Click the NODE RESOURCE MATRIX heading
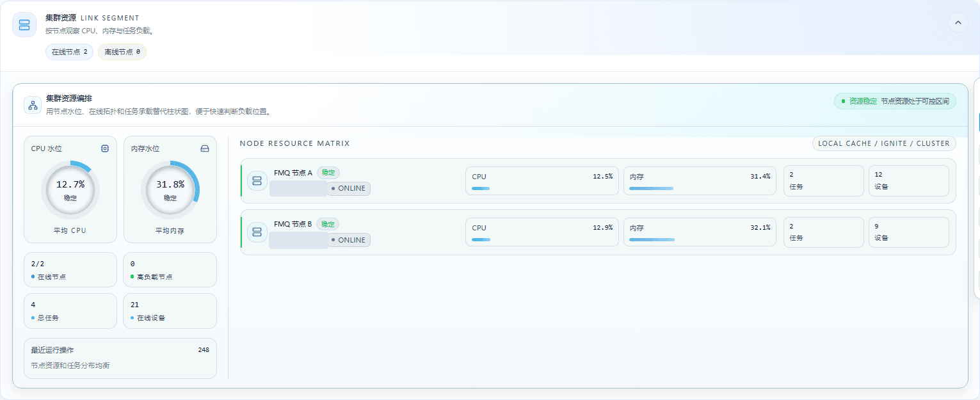Screen dimensions: 980x400 coord(295,143)
